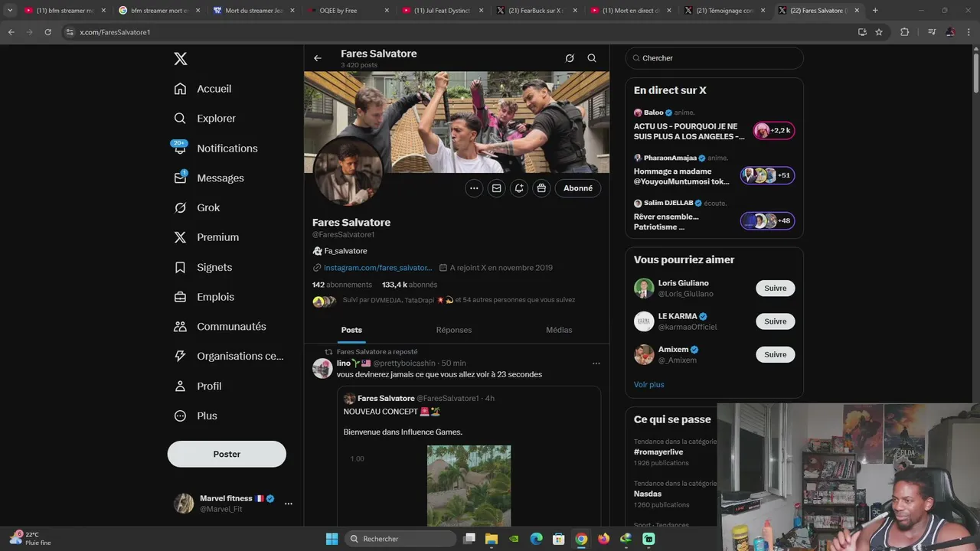View 133,4 k abonnés list
This screenshot has height=551, width=980.
tap(410, 285)
